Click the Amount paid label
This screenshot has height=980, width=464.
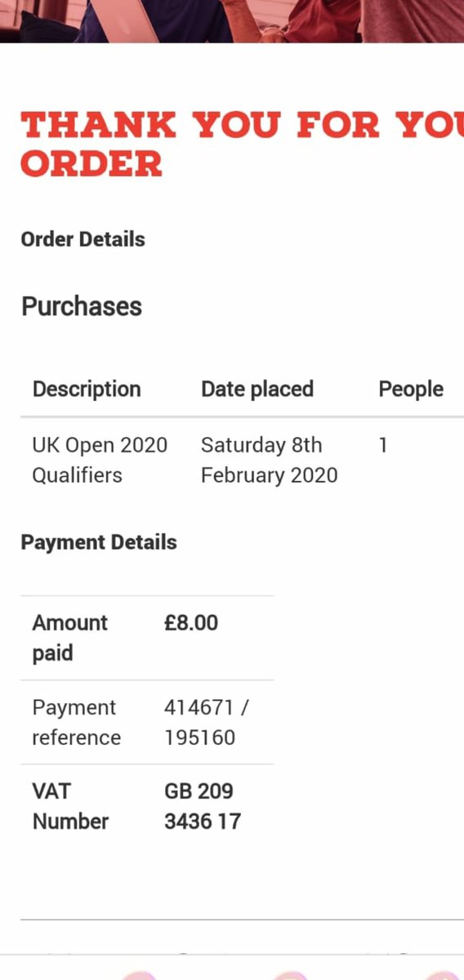point(70,638)
